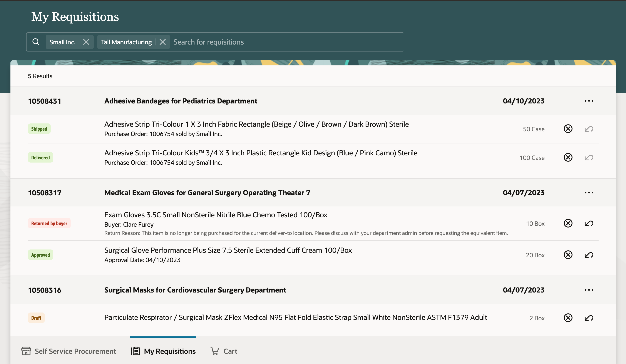Click the Returned by buyer status badge
626x364 pixels.
[x=49, y=223]
